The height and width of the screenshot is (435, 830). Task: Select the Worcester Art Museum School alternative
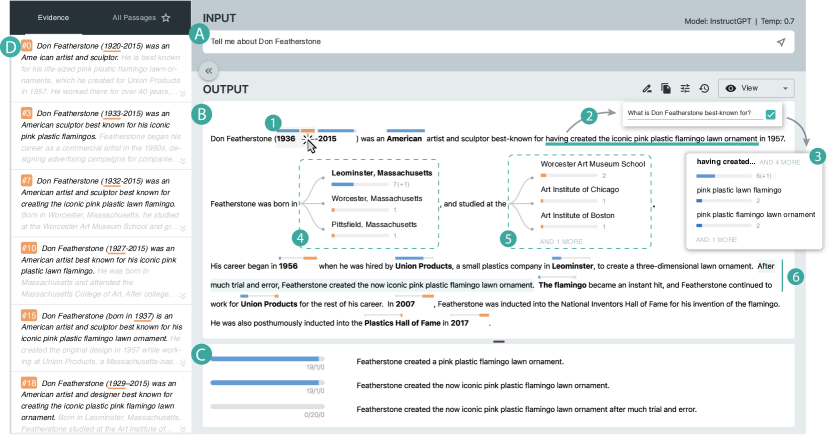tap(593, 164)
